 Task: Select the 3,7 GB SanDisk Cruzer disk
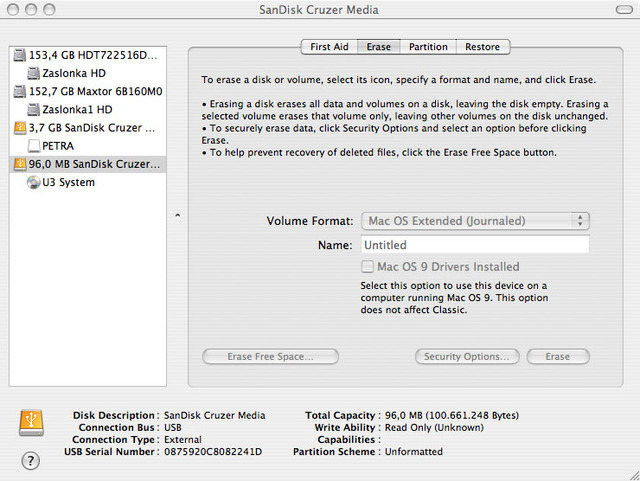pyautogui.click(x=88, y=128)
